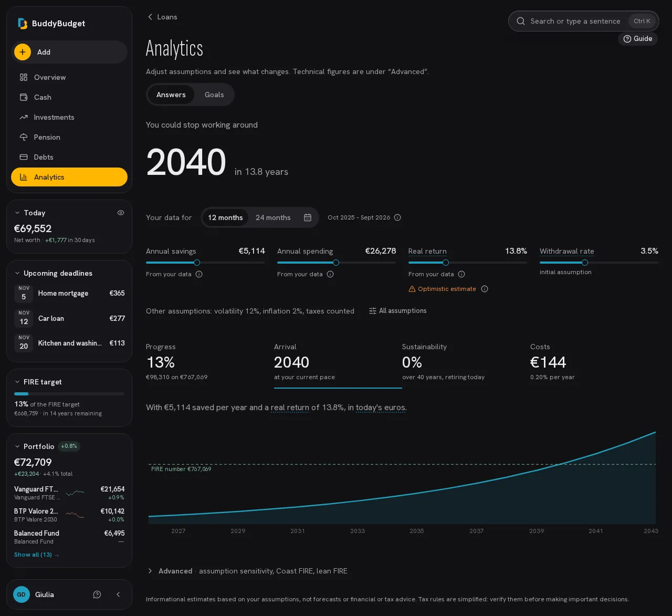Open All assumptions settings

click(x=397, y=311)
